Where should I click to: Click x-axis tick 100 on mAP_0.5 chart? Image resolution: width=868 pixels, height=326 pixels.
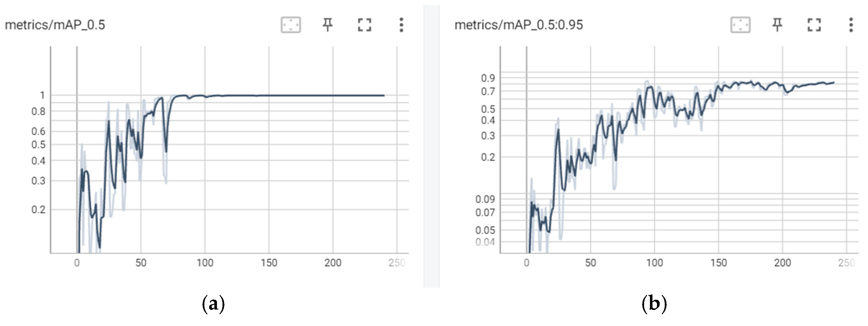pyautogui.click(x=205, y=263)
